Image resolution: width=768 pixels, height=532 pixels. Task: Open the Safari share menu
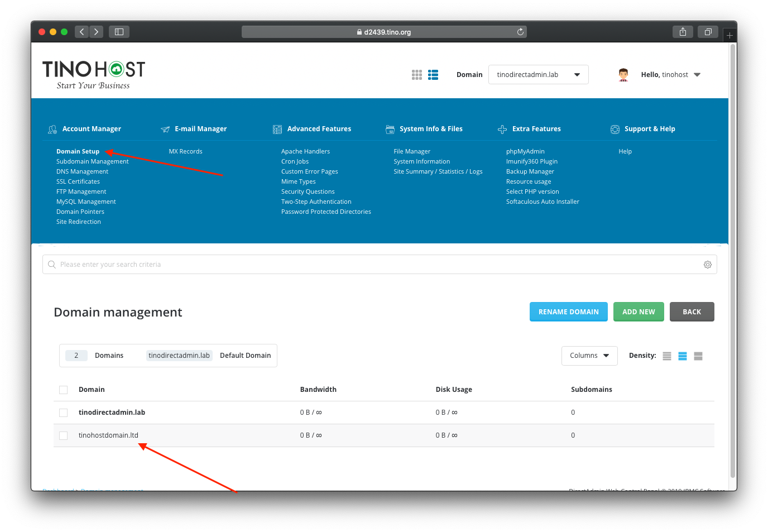(683, 32)
